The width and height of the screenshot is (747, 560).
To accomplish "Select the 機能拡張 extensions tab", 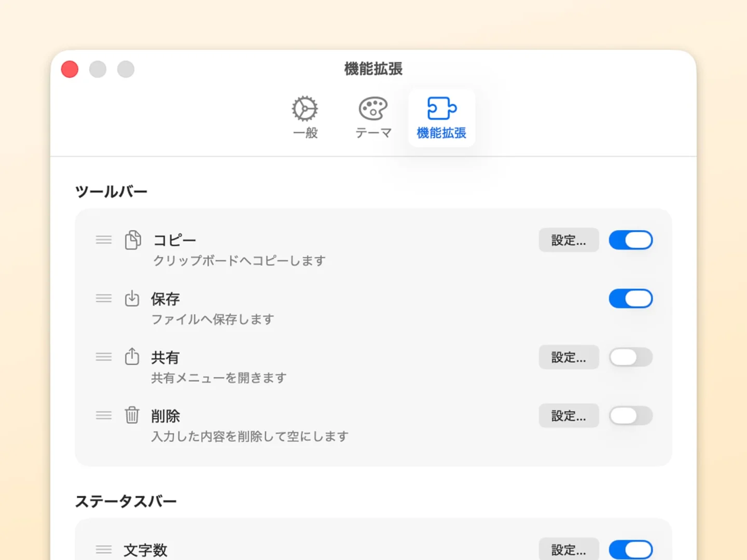I will click(441, 118).
